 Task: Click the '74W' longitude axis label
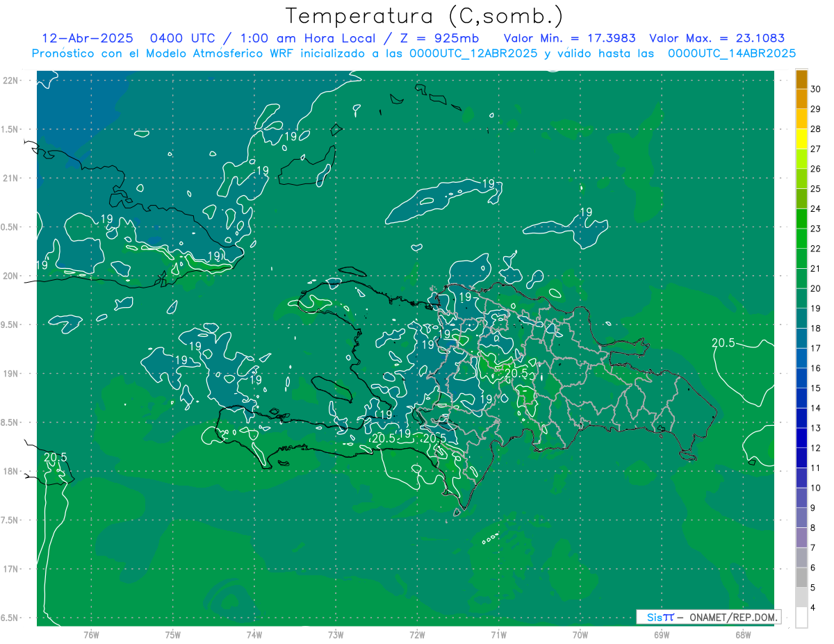254,635
